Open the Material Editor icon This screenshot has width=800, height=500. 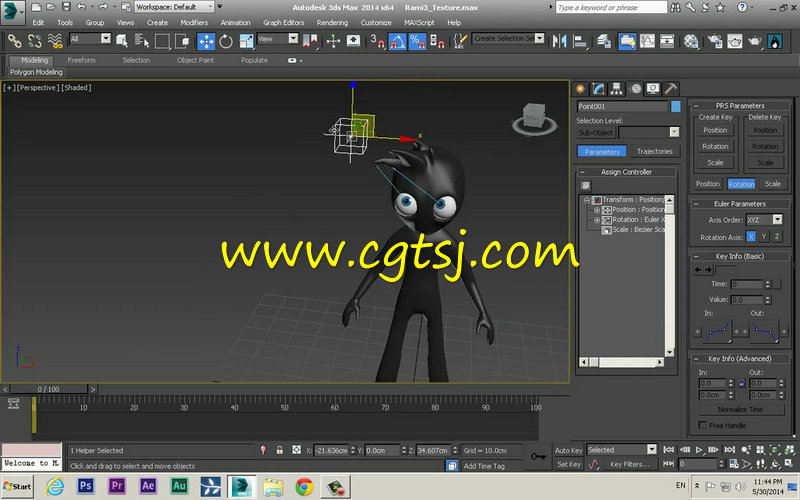click(x=691, y=41)
